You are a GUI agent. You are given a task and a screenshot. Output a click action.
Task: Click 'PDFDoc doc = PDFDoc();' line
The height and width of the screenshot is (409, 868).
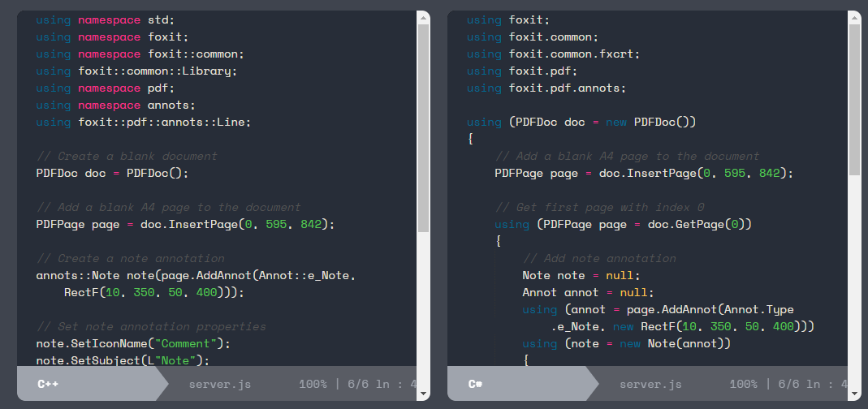pos(112,173)
